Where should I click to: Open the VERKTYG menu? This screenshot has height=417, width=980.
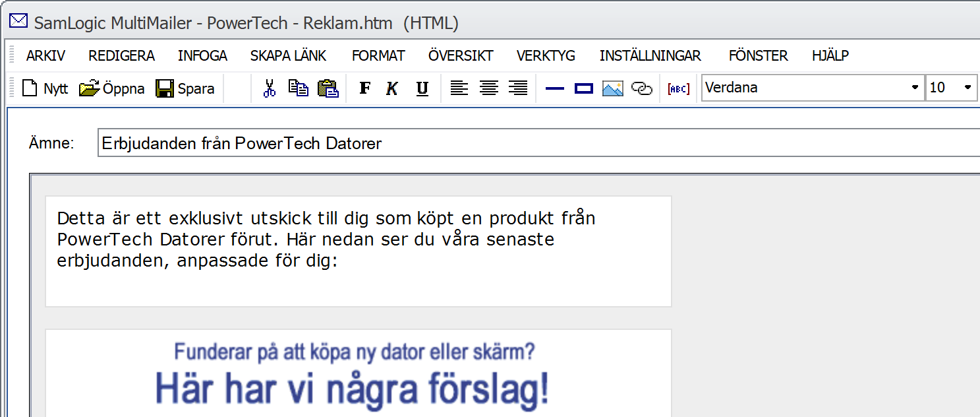[546, 56]
